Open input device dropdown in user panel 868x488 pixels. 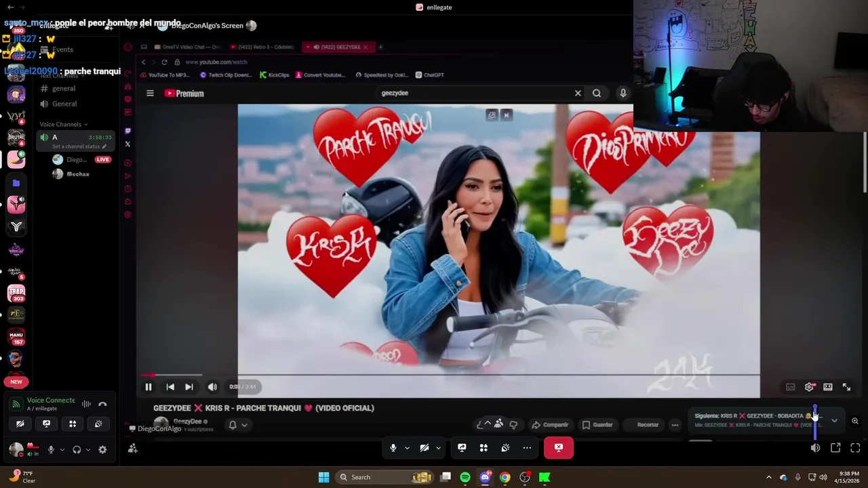[62, 449]
